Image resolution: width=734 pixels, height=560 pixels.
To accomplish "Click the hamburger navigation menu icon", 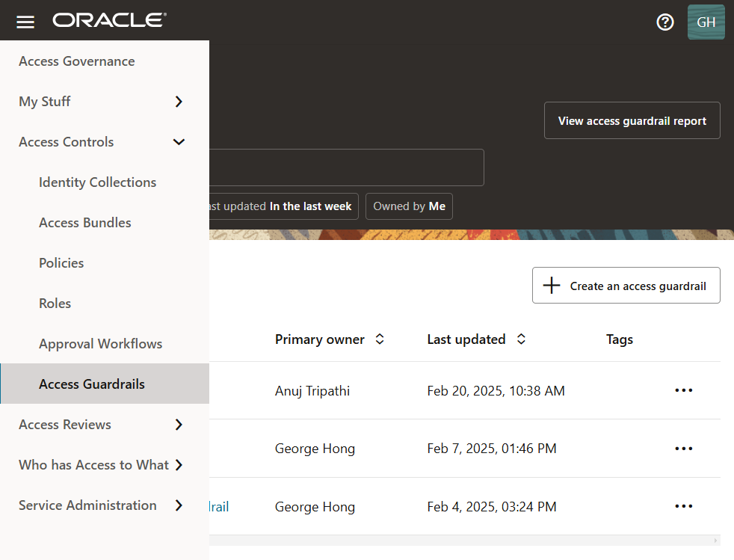I will pos(25,22).
